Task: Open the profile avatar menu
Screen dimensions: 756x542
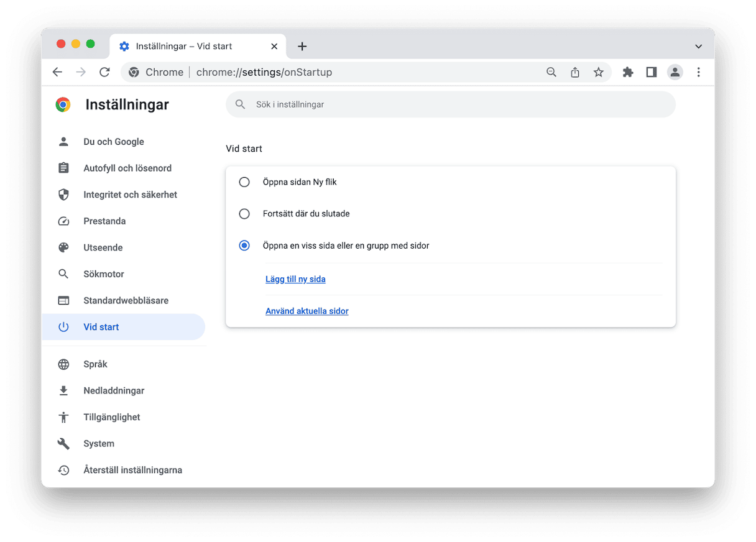Action: point(675,72)
